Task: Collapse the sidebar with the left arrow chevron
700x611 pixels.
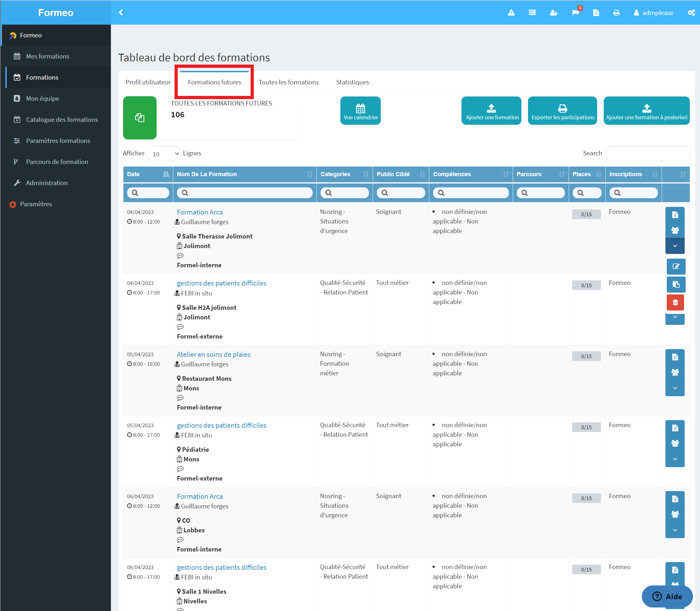Action: click(121, 12)
